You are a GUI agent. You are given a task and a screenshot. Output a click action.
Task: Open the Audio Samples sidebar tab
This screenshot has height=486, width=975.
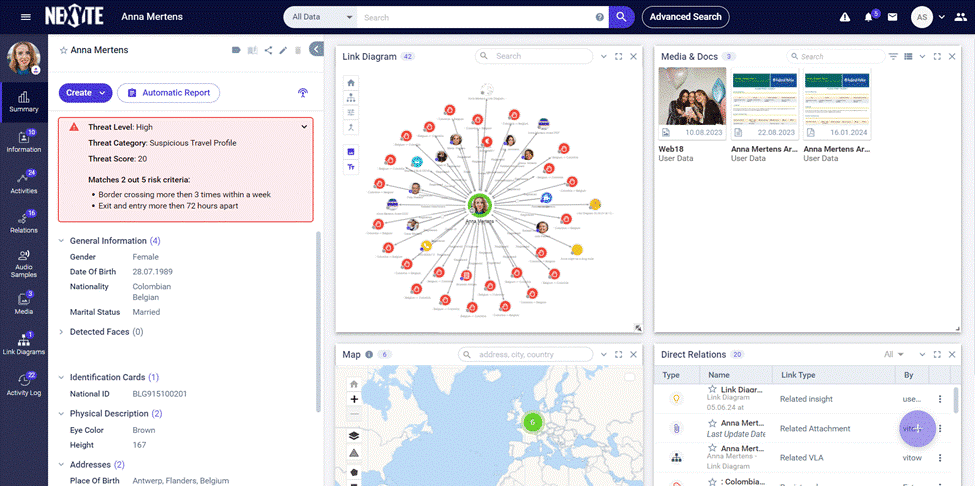click(24, 264)
